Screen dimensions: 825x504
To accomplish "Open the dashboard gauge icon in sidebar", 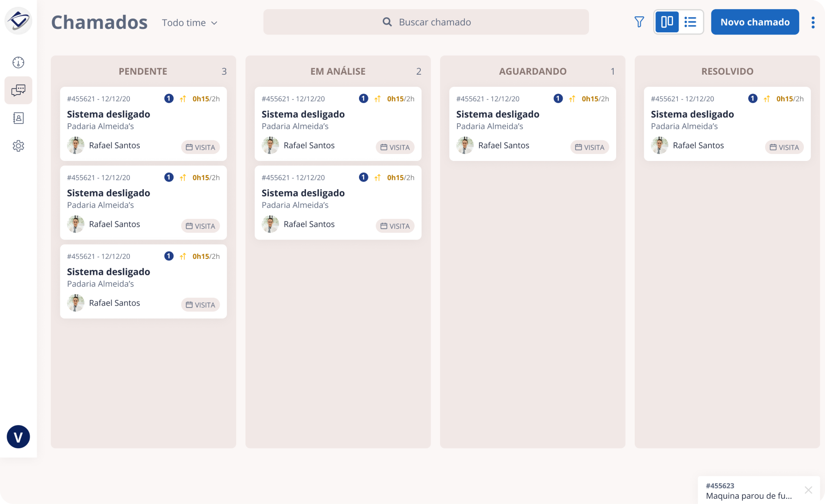I will (x=18, y=63).
